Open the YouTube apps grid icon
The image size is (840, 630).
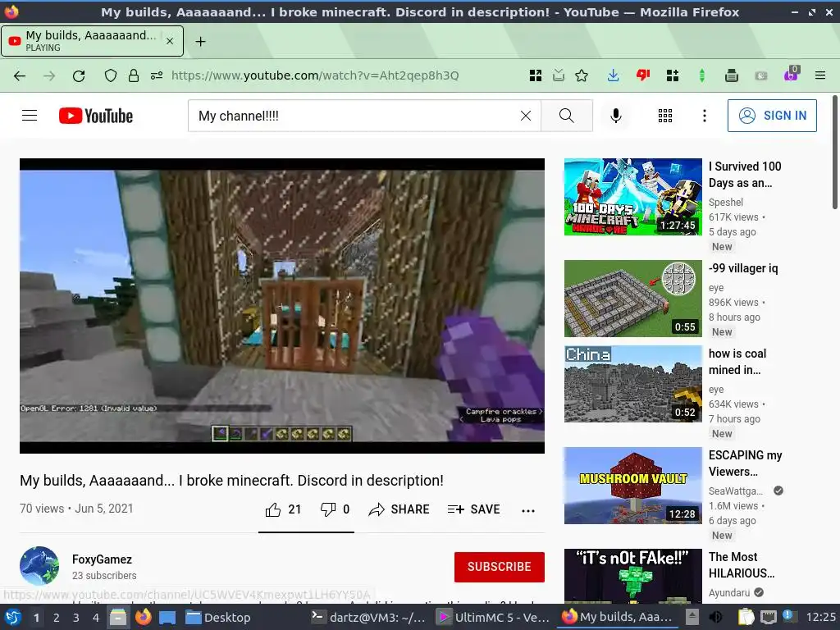point(664,116)
